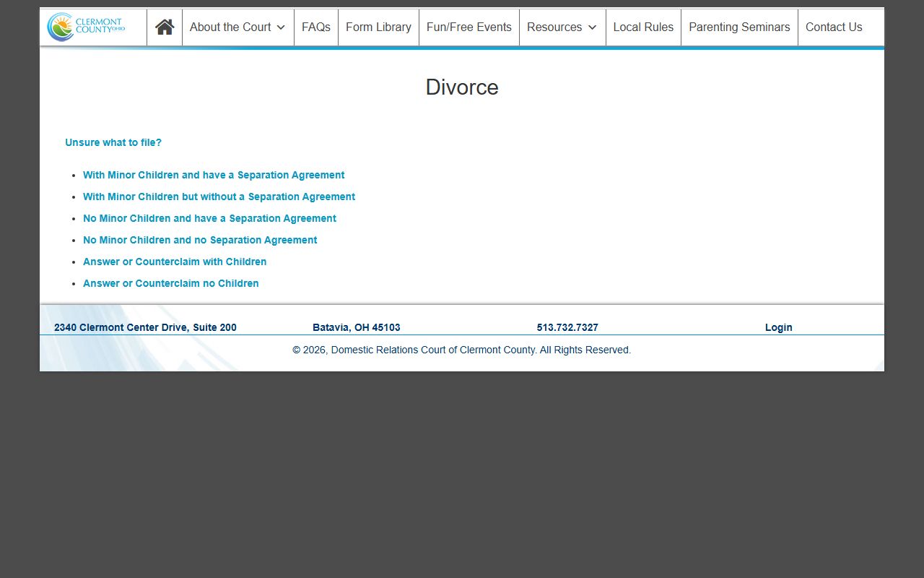
Task: Open Parenting Seminars page
Action: 739,27
